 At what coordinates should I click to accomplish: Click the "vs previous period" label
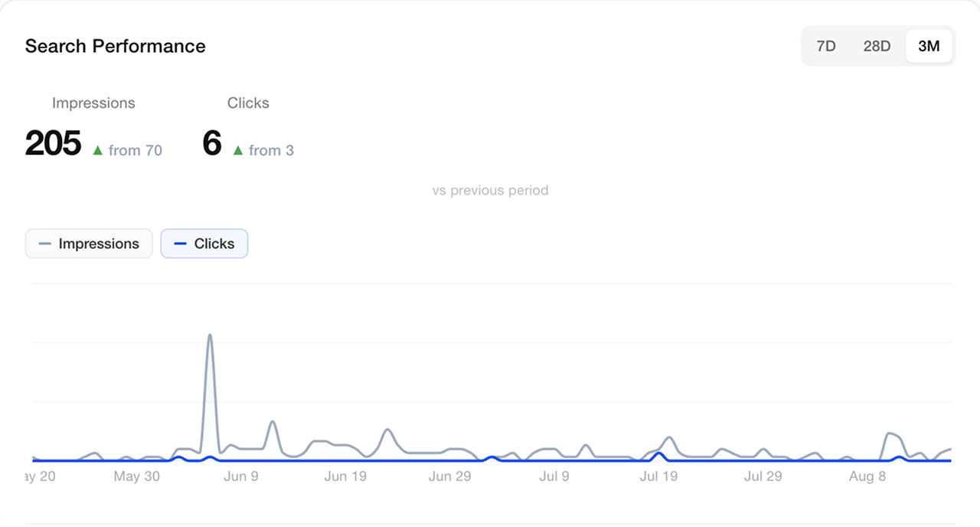click(x=490, y=190)
